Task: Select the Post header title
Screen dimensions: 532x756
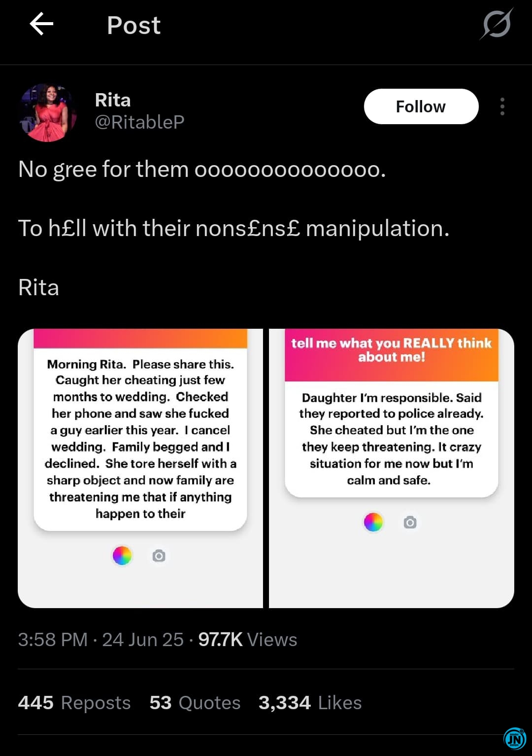Action: coord(134,25)
